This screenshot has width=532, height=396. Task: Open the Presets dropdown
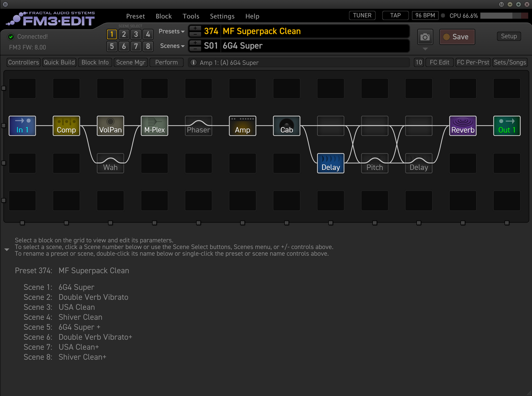point(171,31)
